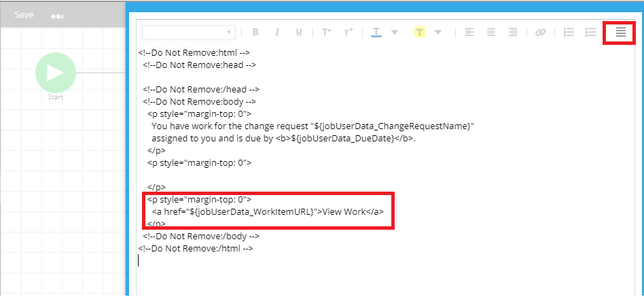The width and height of the screenshot is (644, 297).
Task: Open the more options ellipsis menu
Action: tap(57, 15)
